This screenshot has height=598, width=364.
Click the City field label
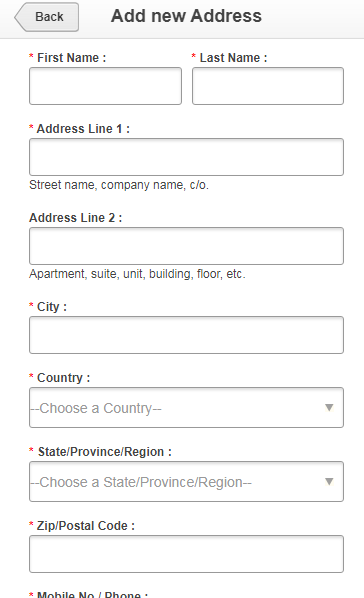click(x=52, y=307)
